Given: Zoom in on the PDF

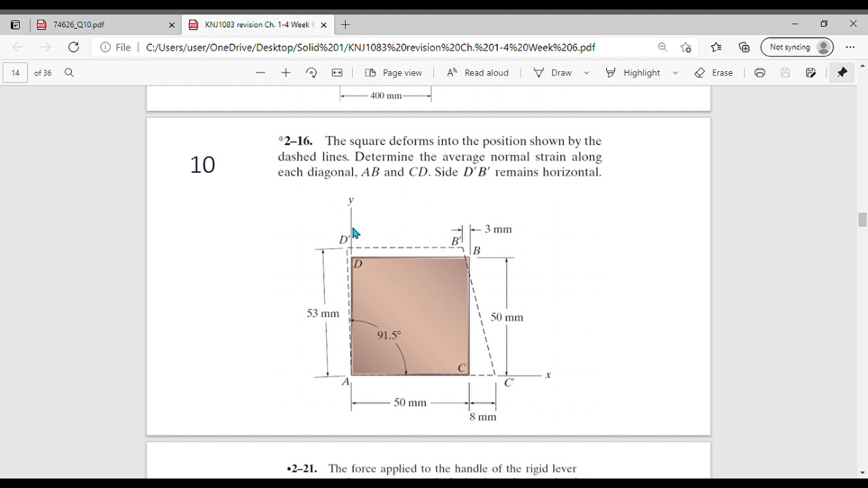Looking at the screenshot, I should point(285,73).
